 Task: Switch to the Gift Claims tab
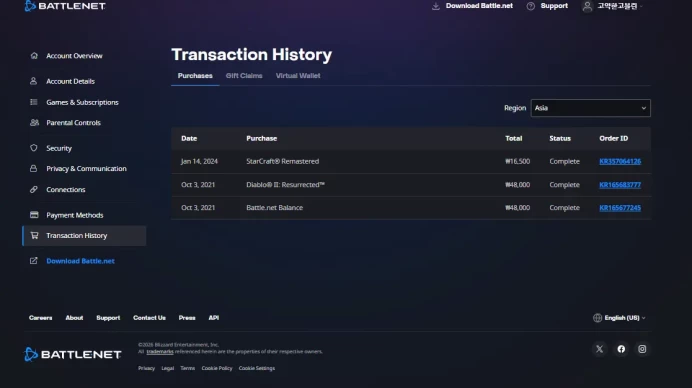[244, 76]
